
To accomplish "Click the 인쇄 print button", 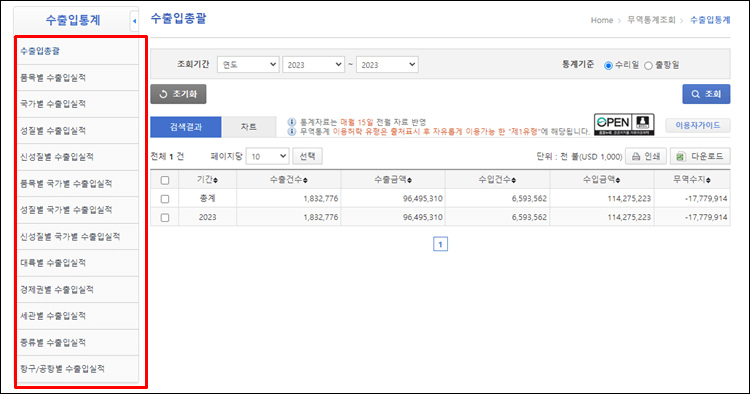I will 646,156.
